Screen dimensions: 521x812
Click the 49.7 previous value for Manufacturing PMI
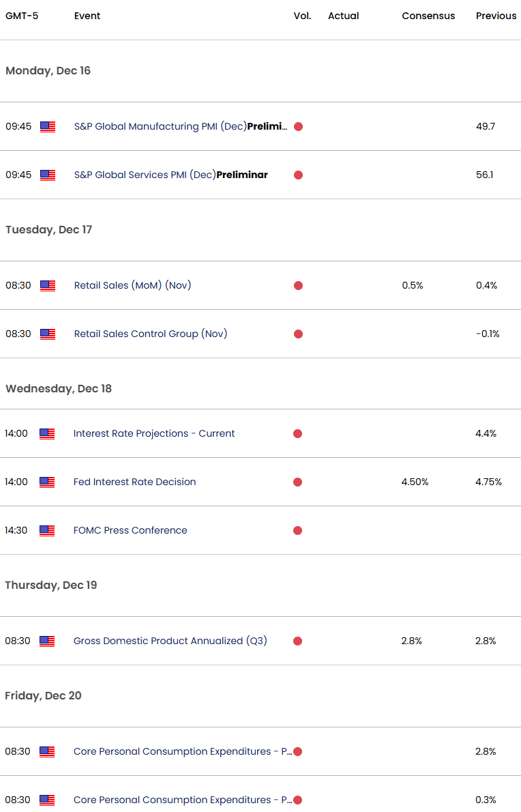[x=487, y=126]
